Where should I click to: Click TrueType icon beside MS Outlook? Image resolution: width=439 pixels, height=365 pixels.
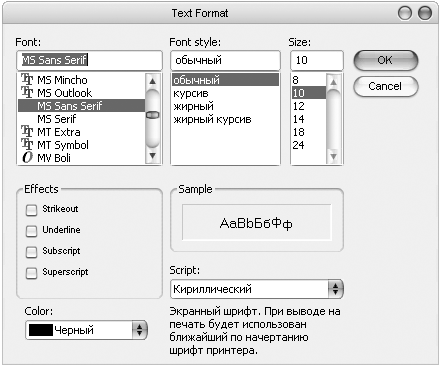pos(27,92)
